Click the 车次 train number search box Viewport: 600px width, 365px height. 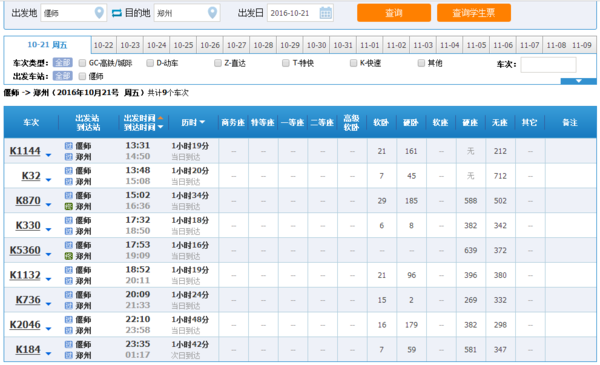click(548, 65)
